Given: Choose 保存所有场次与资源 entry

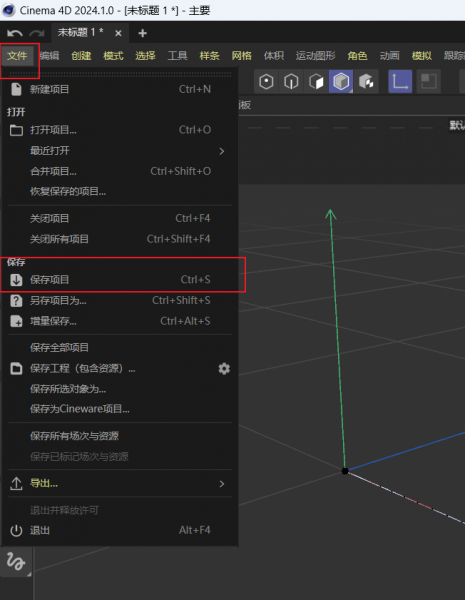Looking at the screenshot, I should tap(120, 436).
